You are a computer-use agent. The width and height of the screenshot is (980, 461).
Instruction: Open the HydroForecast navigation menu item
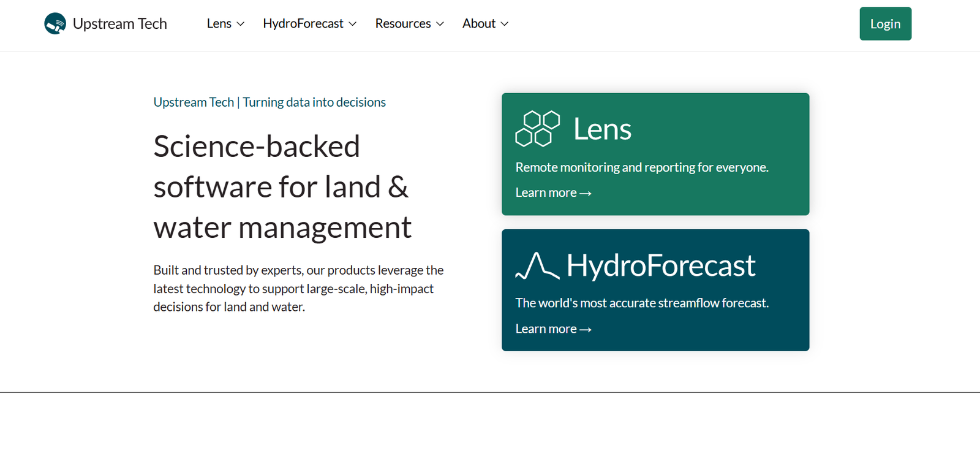click(x=303, y=24)
